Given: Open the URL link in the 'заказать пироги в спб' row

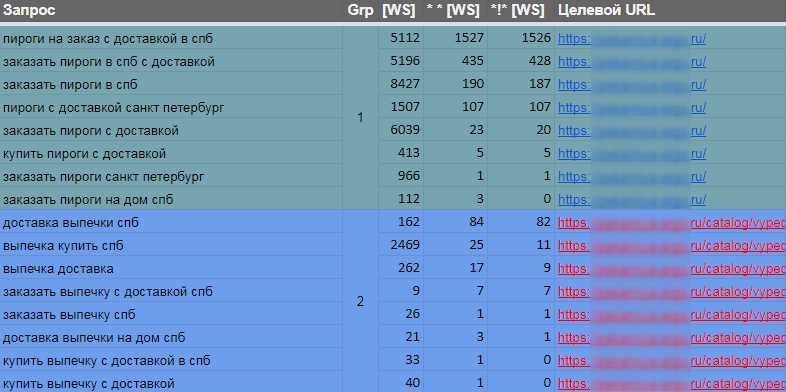Looking at the screenshot, I should [x=632, y=85].
